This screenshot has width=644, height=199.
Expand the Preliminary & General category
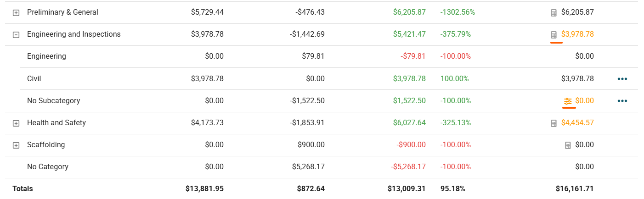(x=16, y=13)
